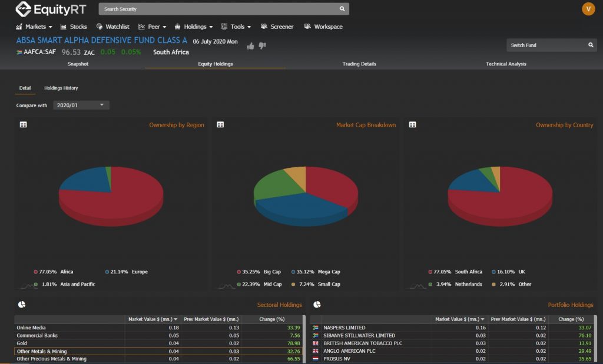Screen dimensions: 603x364
Task: Click the flag icon beside NASPERS LIMITED
Action: click(x=316, y=328)
